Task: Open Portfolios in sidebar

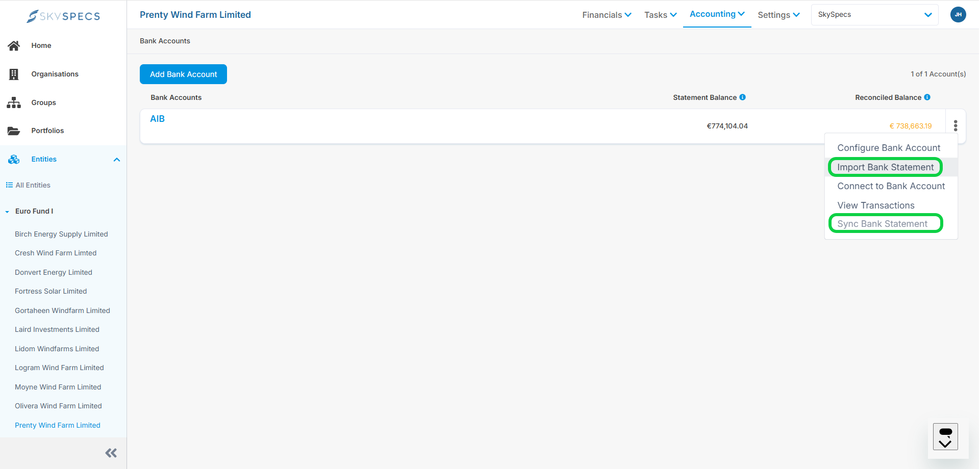Action: pyautogui.click(x=47, y=131)
